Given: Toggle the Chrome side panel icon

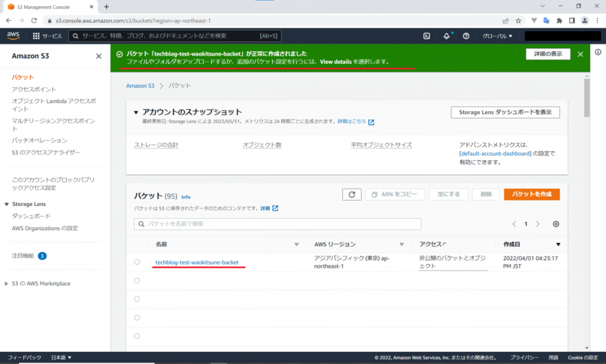Looking at the screenshot, I should [572, 21].
